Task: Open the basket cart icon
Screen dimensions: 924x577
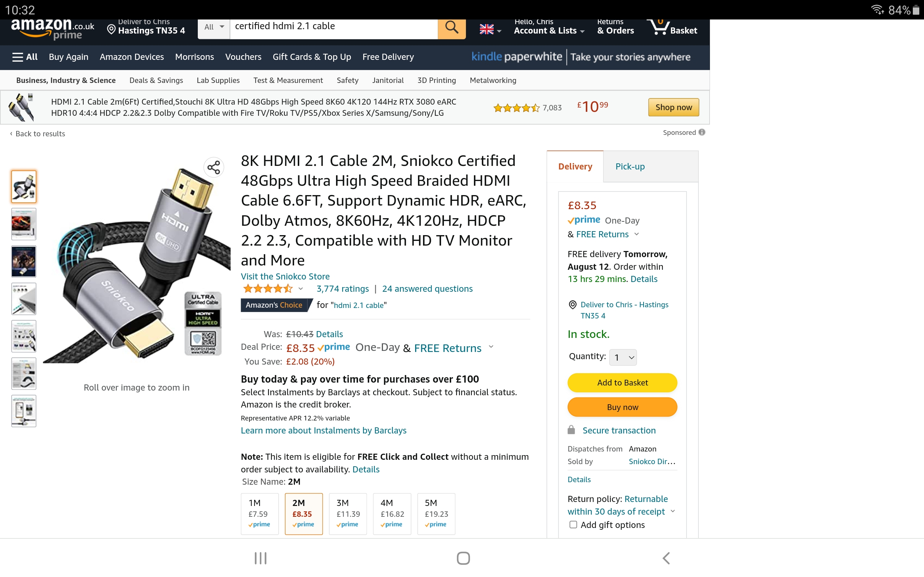Action: tap(659, 27)
